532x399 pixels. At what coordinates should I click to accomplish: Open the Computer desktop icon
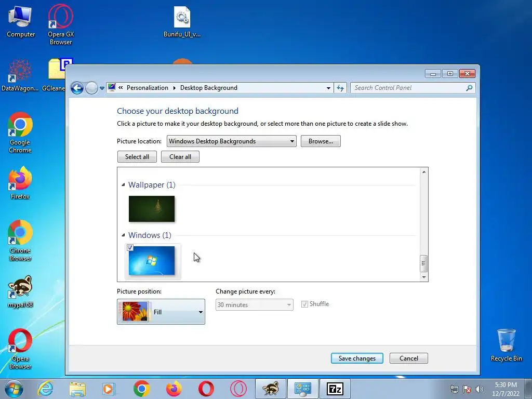20,22
